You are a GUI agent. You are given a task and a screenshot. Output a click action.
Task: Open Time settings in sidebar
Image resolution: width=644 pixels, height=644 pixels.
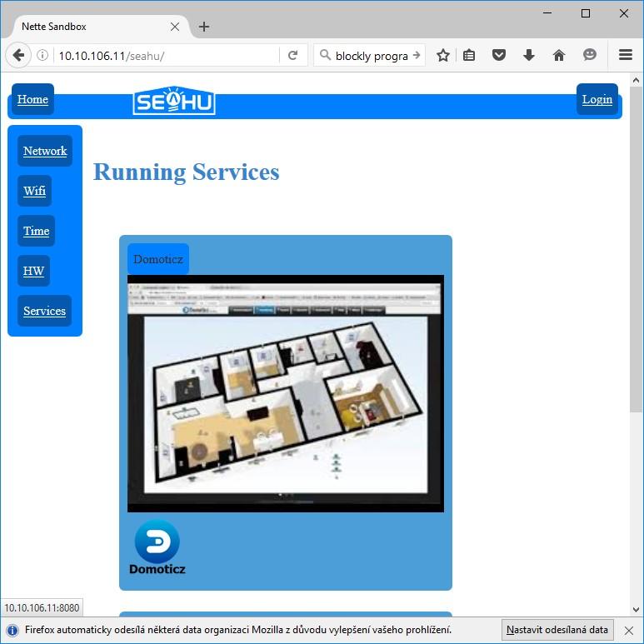click(x=36, y=231)
